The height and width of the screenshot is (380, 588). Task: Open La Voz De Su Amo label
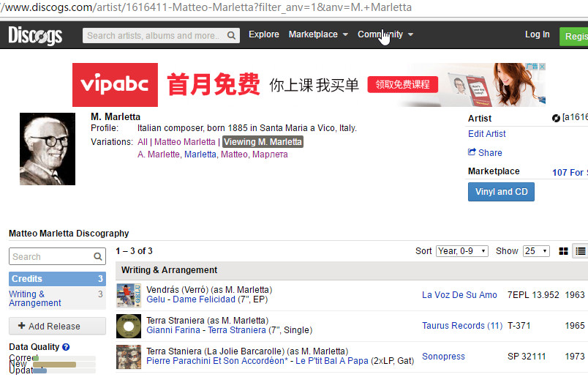tap(459, 295)
